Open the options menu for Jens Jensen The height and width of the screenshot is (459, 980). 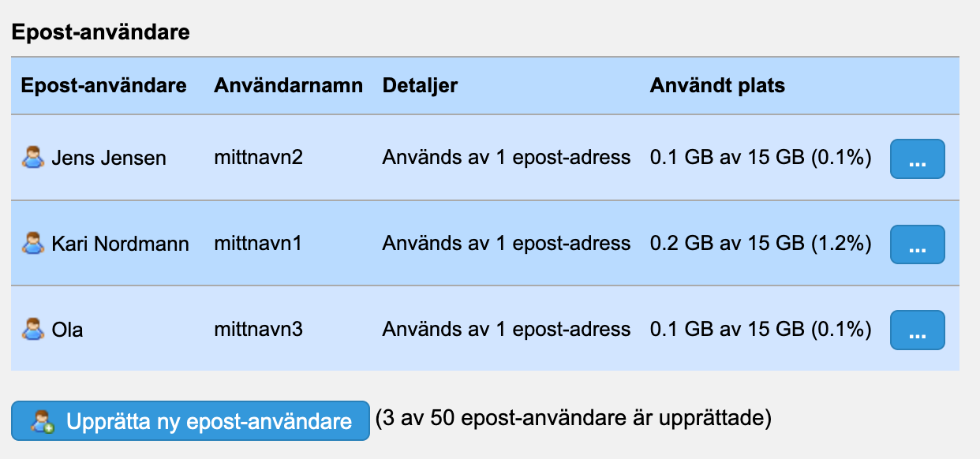click(x=917, y=159)
